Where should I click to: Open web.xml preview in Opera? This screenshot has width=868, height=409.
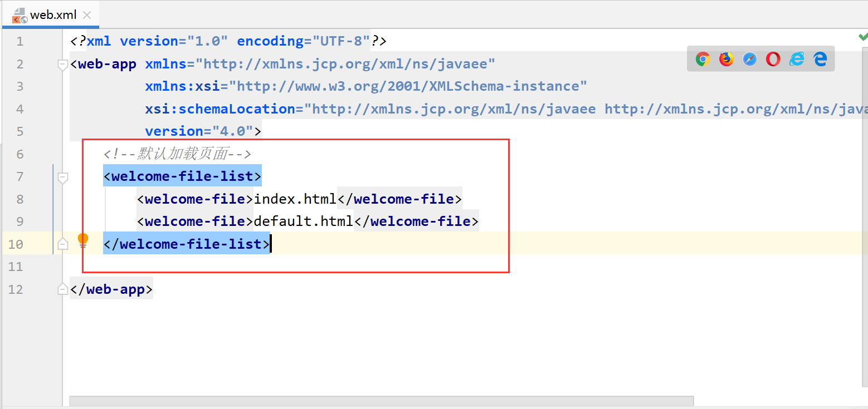(x=773, y=59)
